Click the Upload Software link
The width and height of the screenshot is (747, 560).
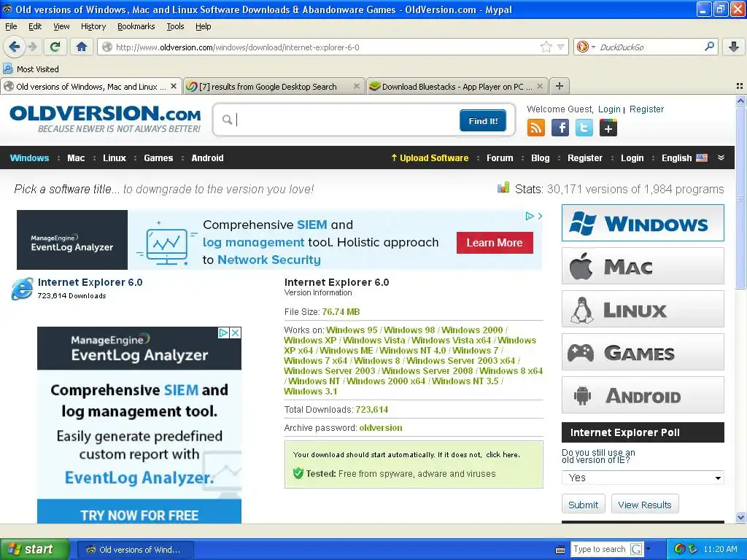pos(429,158)
